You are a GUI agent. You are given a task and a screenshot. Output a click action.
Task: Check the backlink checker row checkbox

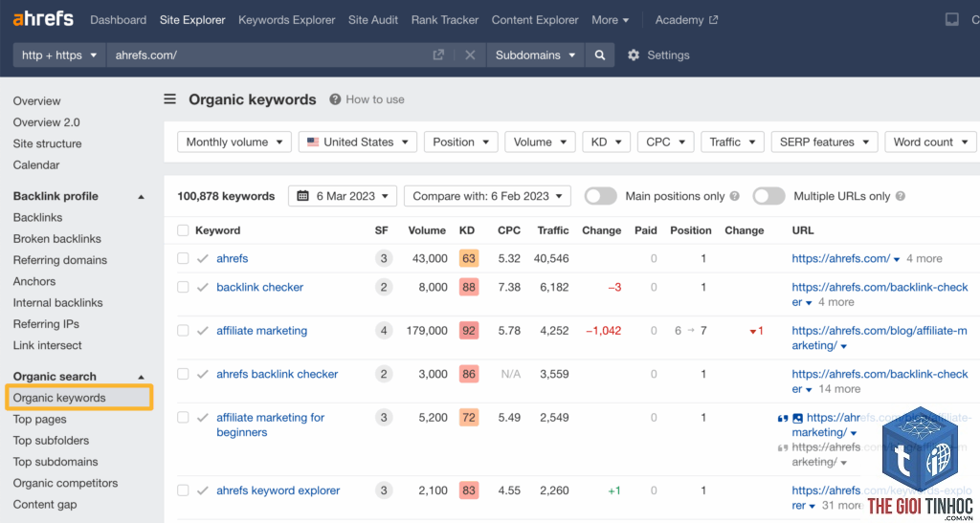[x=183, y=287]
